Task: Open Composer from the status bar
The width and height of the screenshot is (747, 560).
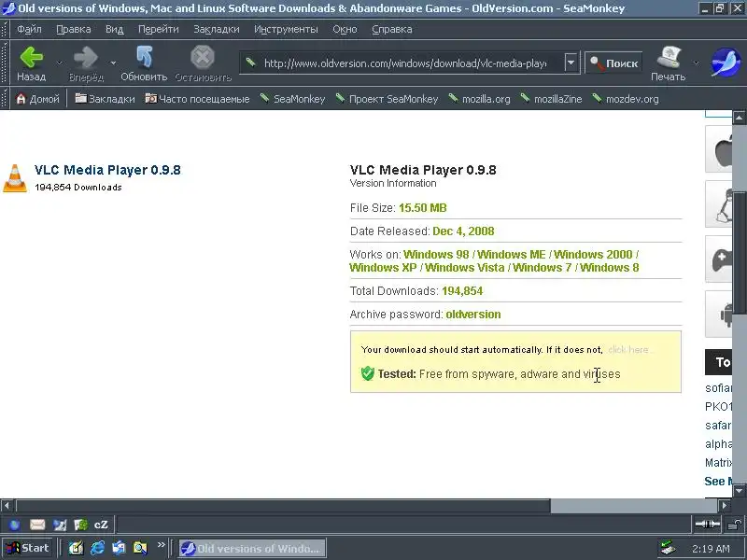Action: click(x=60, y=525)
